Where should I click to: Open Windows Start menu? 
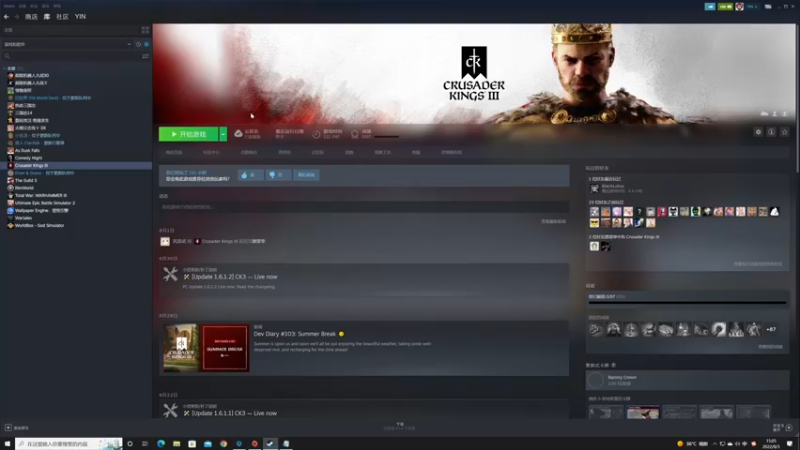coord(7,444)
